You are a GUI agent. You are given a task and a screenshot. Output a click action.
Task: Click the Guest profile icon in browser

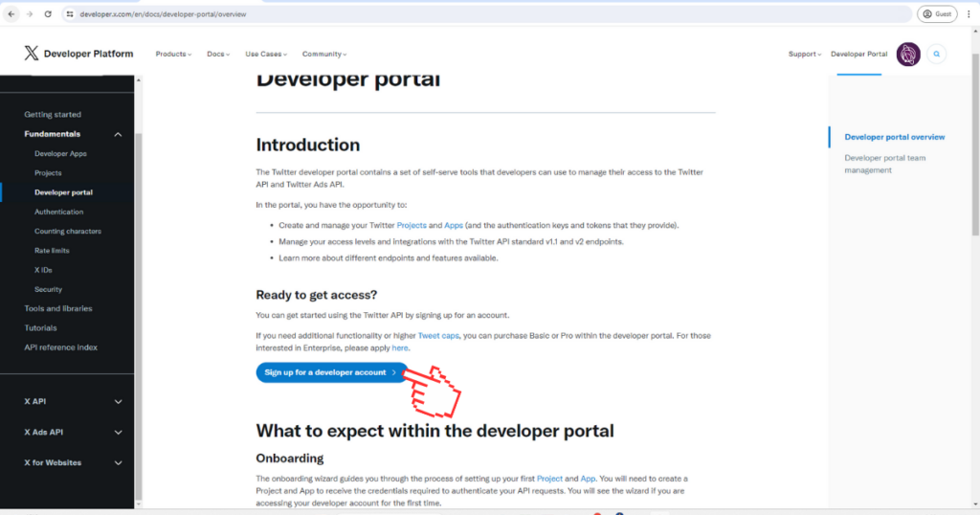point(937,14)
